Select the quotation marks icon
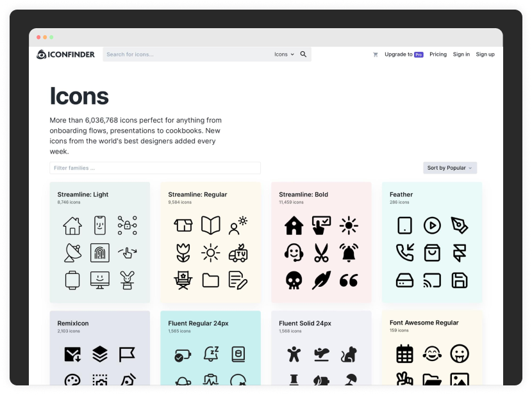Image resolution: width=532 pixels, height=395 pixels. pyautogui.click(x=349, y=280)
